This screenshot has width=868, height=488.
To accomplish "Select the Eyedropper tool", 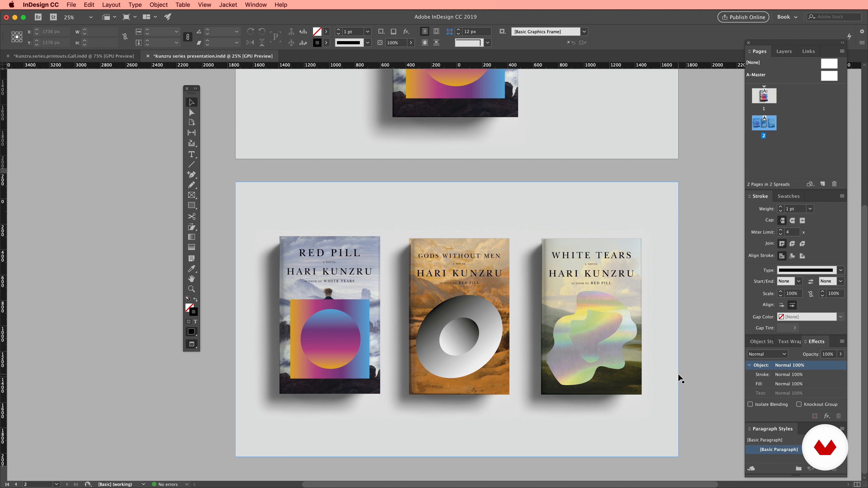I will [x=191, y=269].
